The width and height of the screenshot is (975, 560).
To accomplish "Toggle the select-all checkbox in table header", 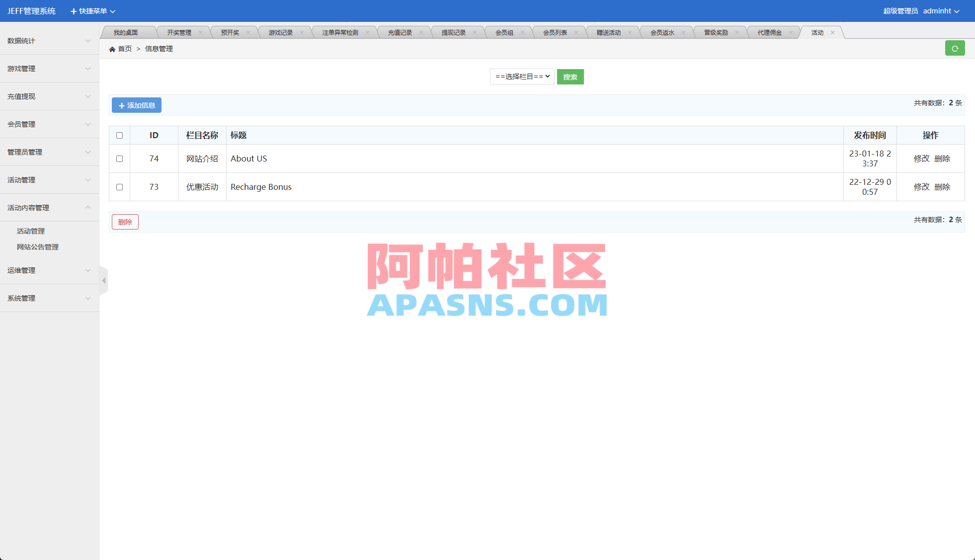I will coord(119,135).
